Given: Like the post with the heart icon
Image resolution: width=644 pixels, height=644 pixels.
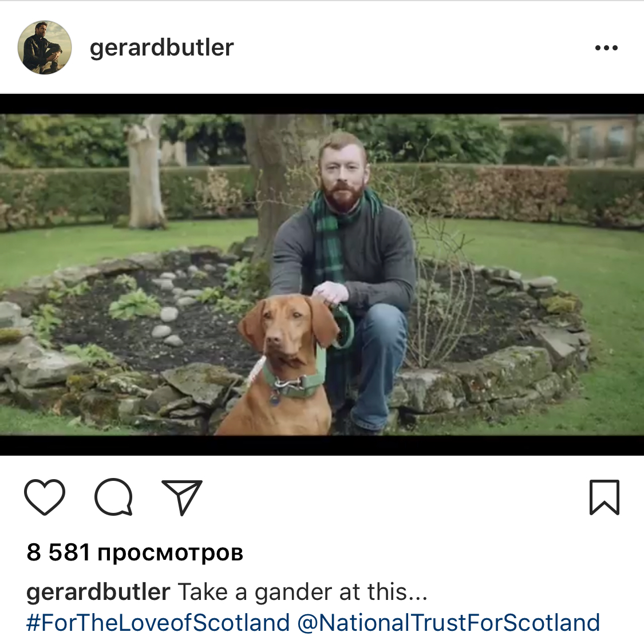Looking at the screenshot, I should pos(44,497).
